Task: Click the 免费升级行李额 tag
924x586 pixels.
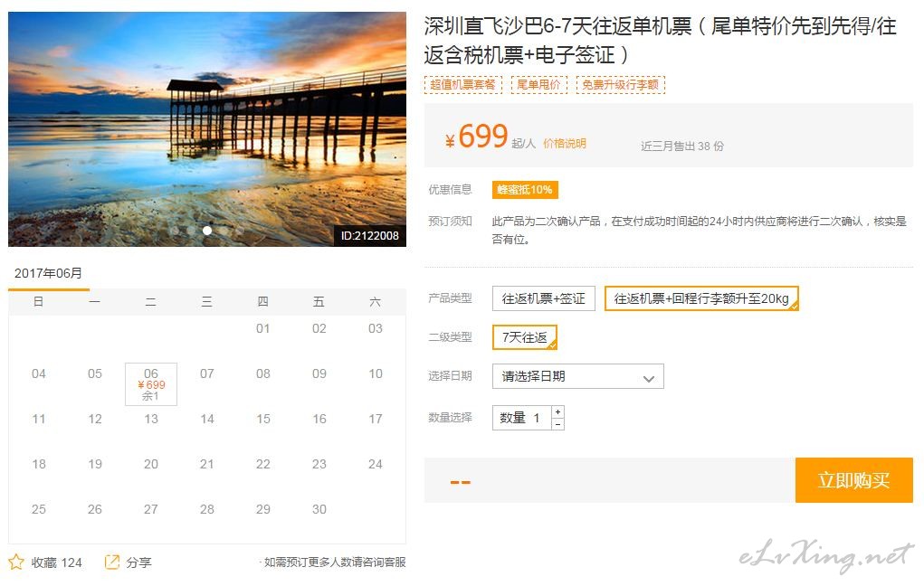Action: coord(621,85)
